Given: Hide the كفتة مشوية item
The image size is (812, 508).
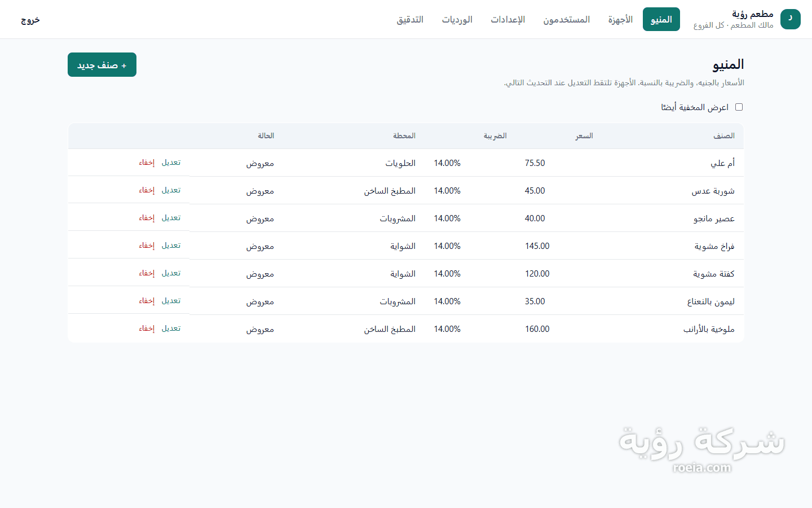Looking at the screenshot, I should [147, 273].
